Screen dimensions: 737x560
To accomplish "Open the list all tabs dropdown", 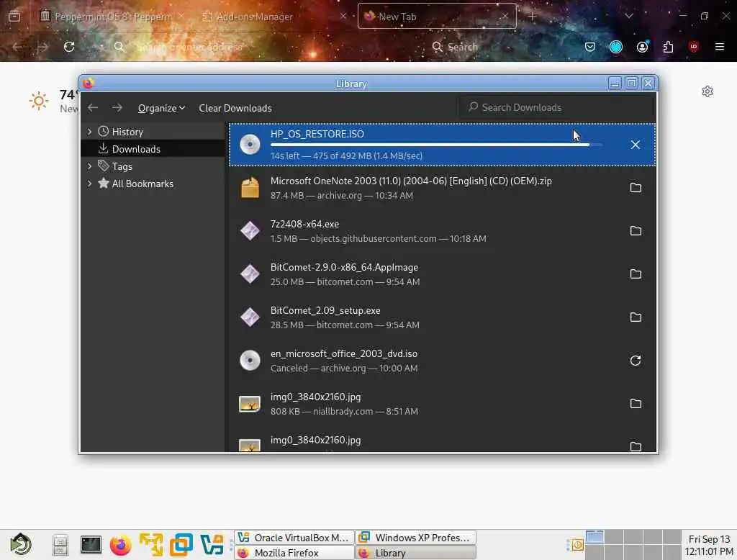I will (x=629, y=17).
